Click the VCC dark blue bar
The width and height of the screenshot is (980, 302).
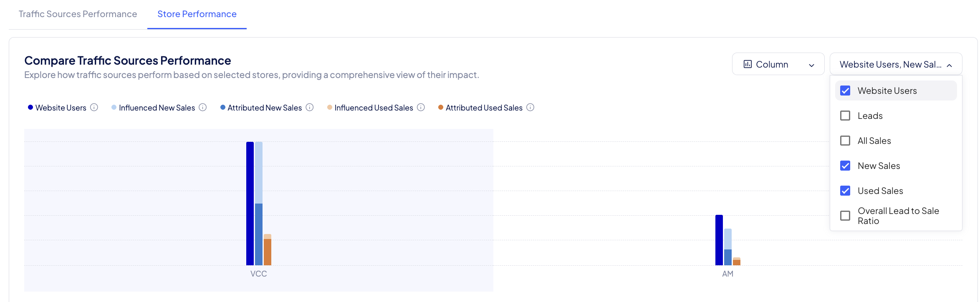tap(250, 204)
